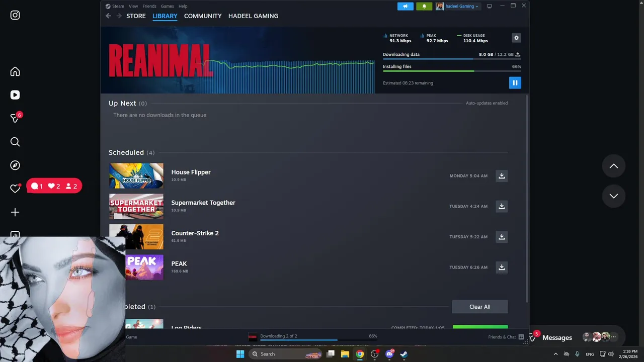644x362 pixels.
Task: Open Instagram Search magnifier icon
Action: 15,142
